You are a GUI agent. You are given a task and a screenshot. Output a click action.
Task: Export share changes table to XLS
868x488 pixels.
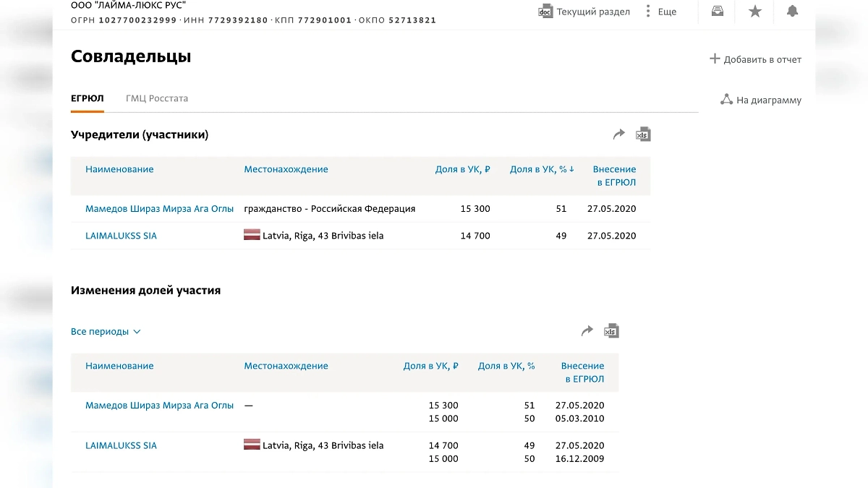(x=611, y=331)
